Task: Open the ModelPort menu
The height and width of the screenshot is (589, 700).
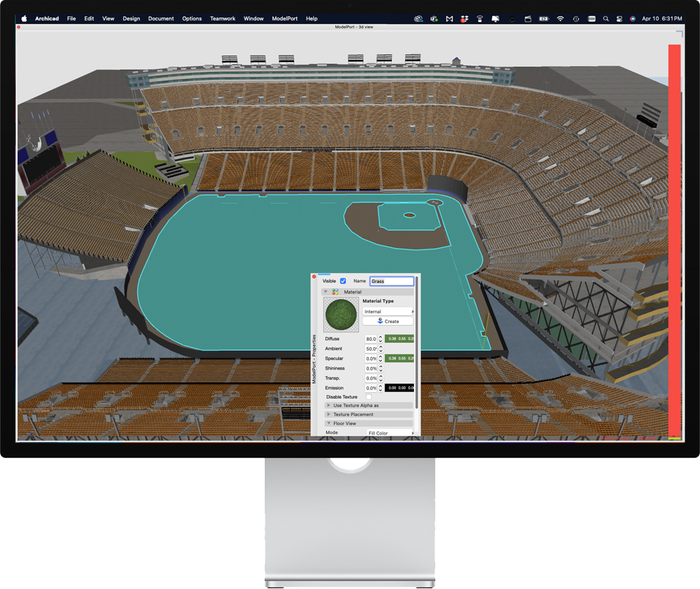Action: click(285, 19)
